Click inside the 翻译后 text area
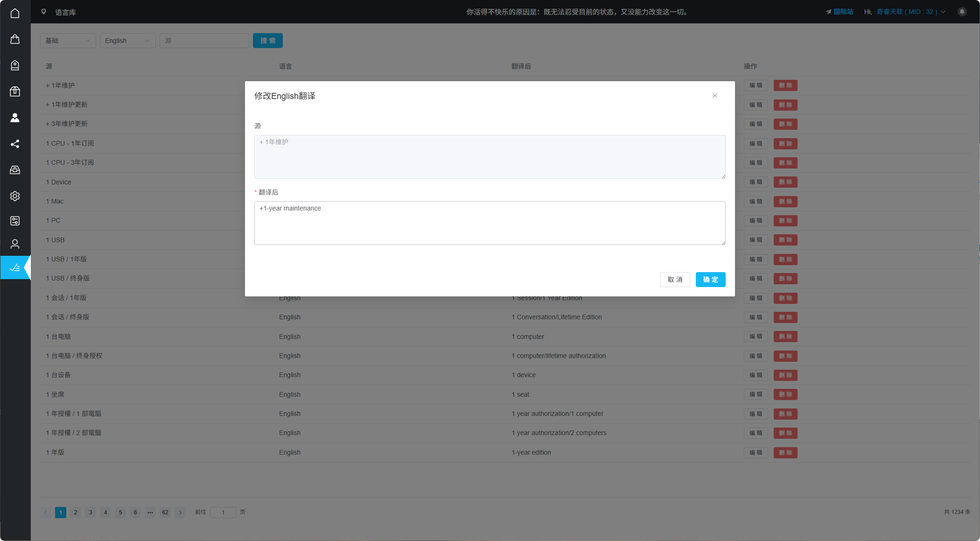This screenshot has width=980, height=541. (490, 223)
